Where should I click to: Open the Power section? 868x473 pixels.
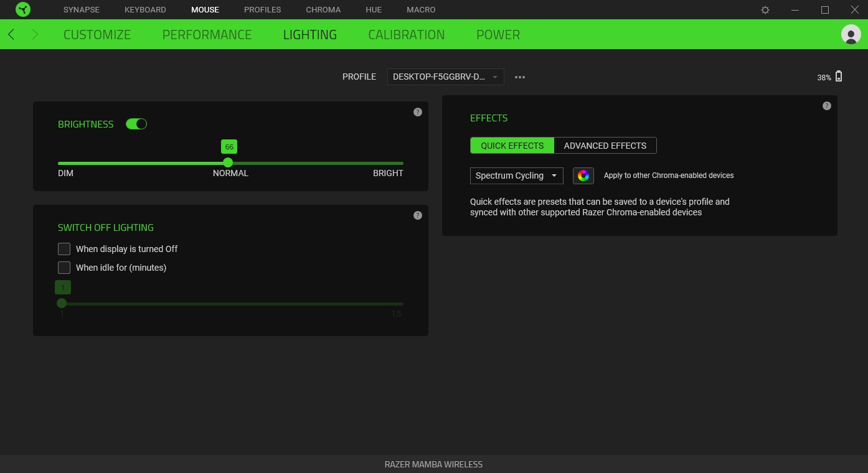click(x=498, y=35)
